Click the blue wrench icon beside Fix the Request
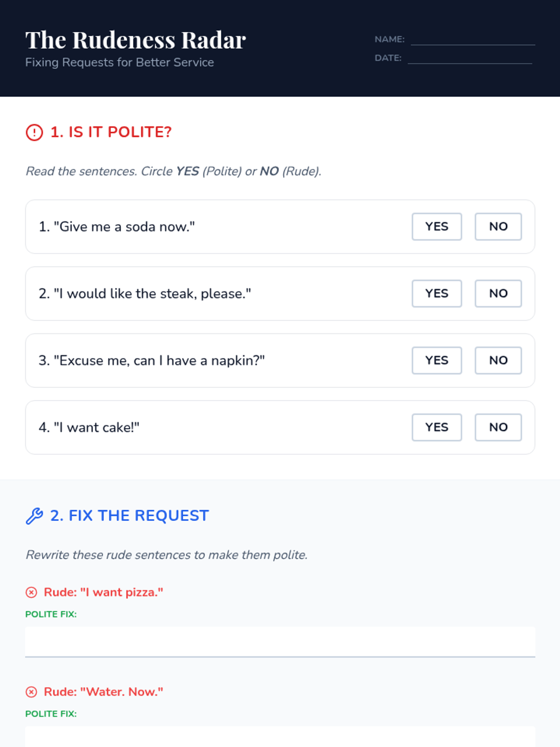Image resolution: width=560 pixels, height=747 pixels. (34, 516)
